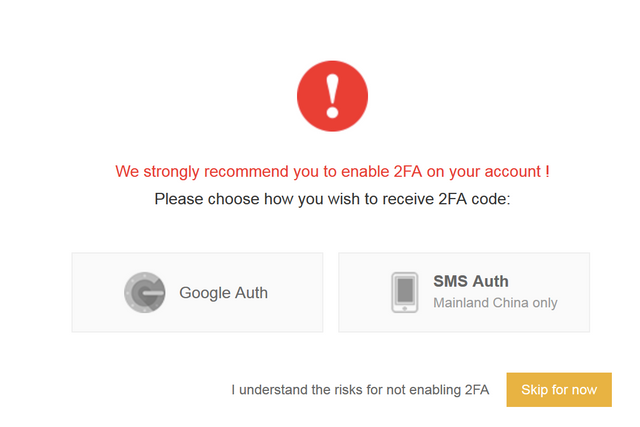Viewport: 640px width, 427px height.
Task: Pick the gray authenticator dial icon
Action: coord(145,292)
